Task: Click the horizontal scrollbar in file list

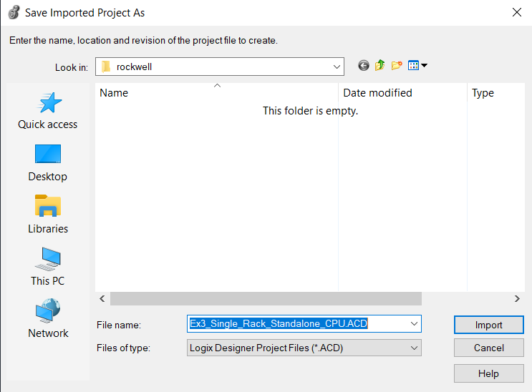Action: [265, 298]
